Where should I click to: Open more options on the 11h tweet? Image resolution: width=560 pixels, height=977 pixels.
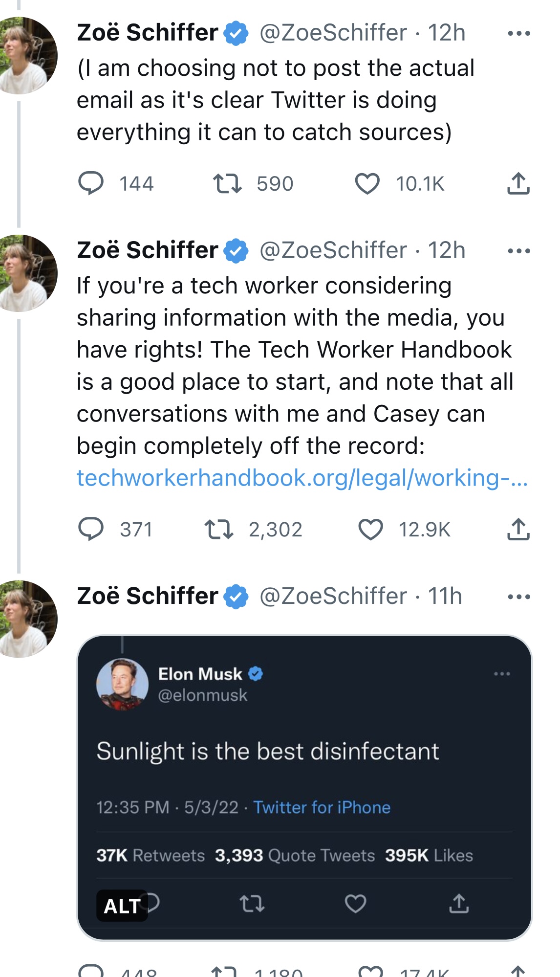tap(519, 597)
